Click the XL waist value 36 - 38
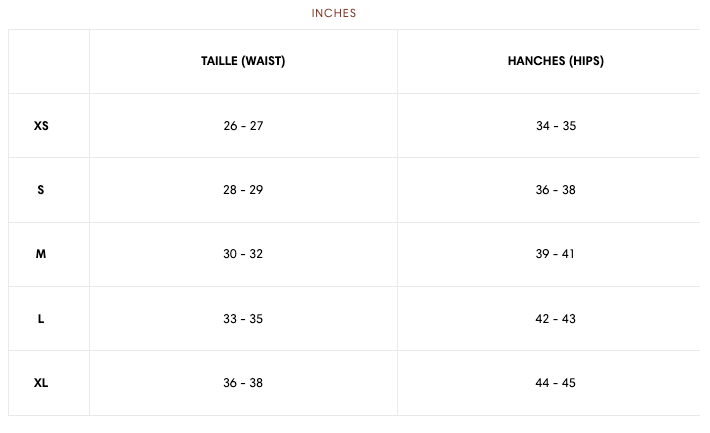The image size is (710, 433). [x=243, y=383]
